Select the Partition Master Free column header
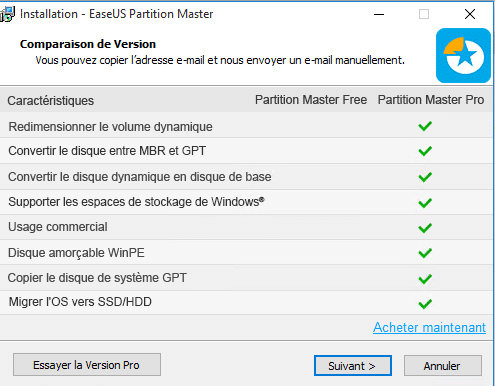 pos(311,100)
